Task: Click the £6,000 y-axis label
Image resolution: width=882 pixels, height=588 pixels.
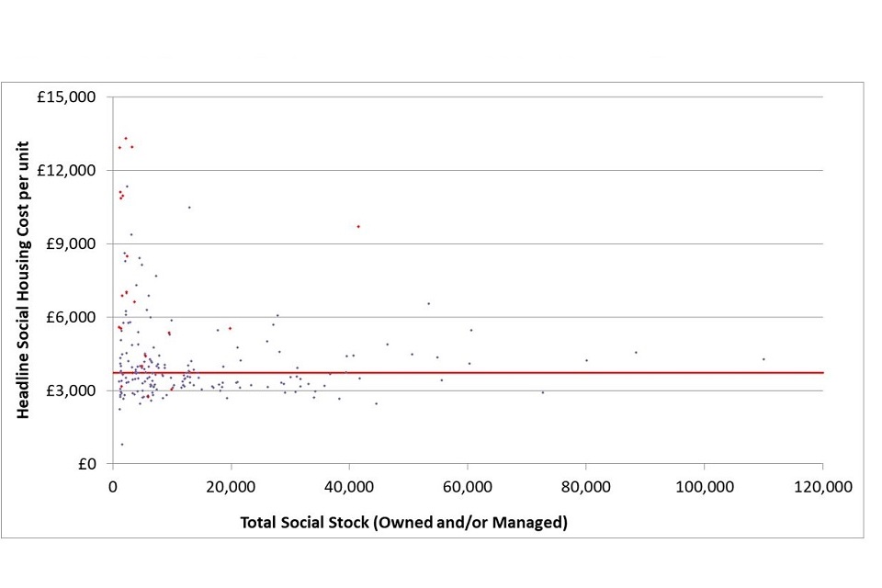Action: coord(75,317)
